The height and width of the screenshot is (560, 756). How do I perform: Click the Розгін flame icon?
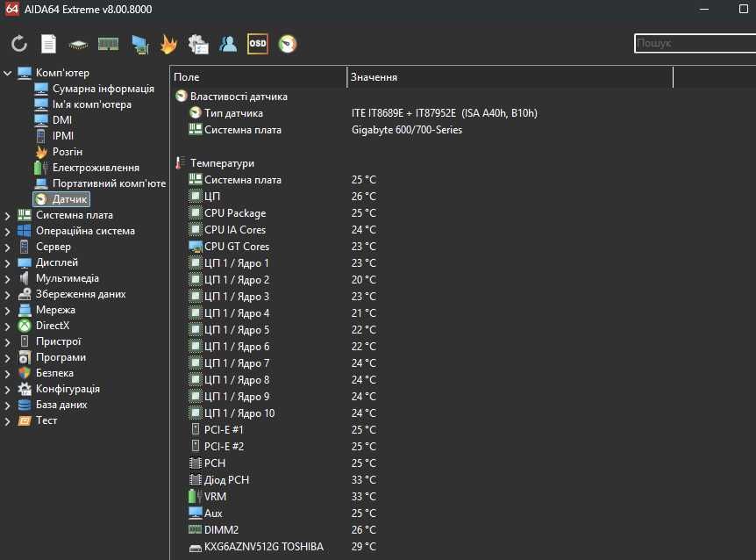(x=41, y=152)
